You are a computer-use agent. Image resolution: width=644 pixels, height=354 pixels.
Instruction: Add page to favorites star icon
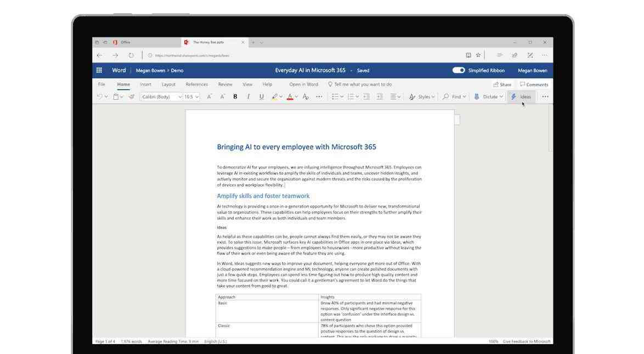click(x=478, y=55)
